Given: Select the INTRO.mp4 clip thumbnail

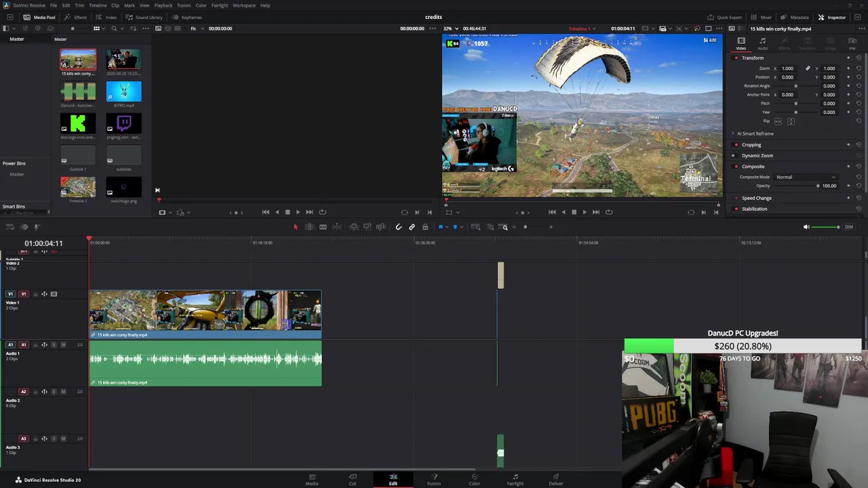Looking at the screenshot, I should (x=124, y=91).
